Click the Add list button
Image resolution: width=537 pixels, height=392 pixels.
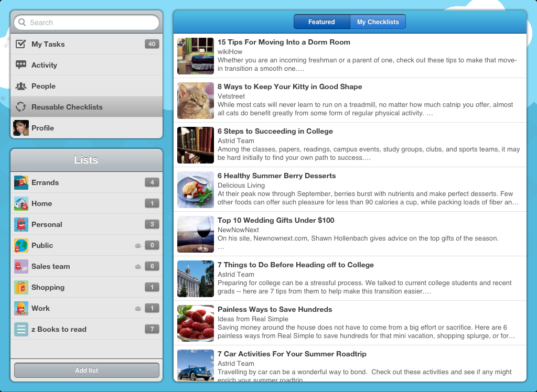pos(87,371)
